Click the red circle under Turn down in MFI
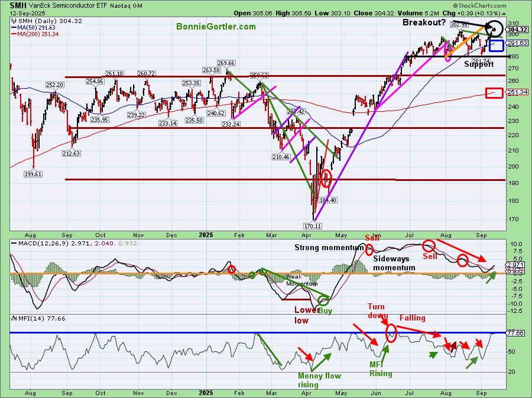 pyautogui.click(x=391, y=334)
